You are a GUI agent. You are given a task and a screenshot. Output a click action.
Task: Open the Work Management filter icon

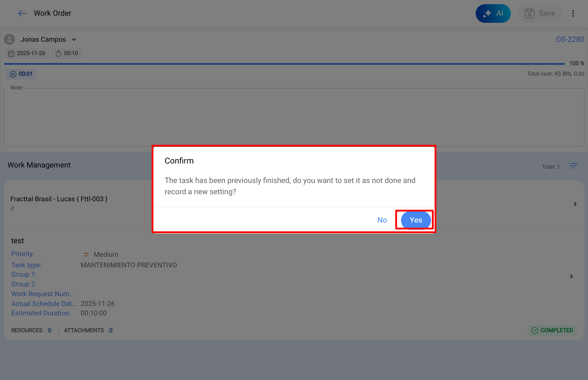[573, 166]
